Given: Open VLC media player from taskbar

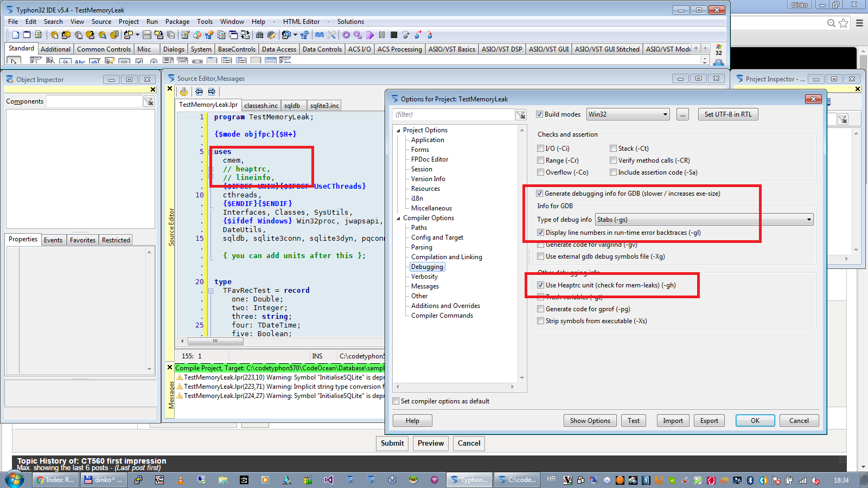Looking at the screenshot, I should [x=181, y=480].
